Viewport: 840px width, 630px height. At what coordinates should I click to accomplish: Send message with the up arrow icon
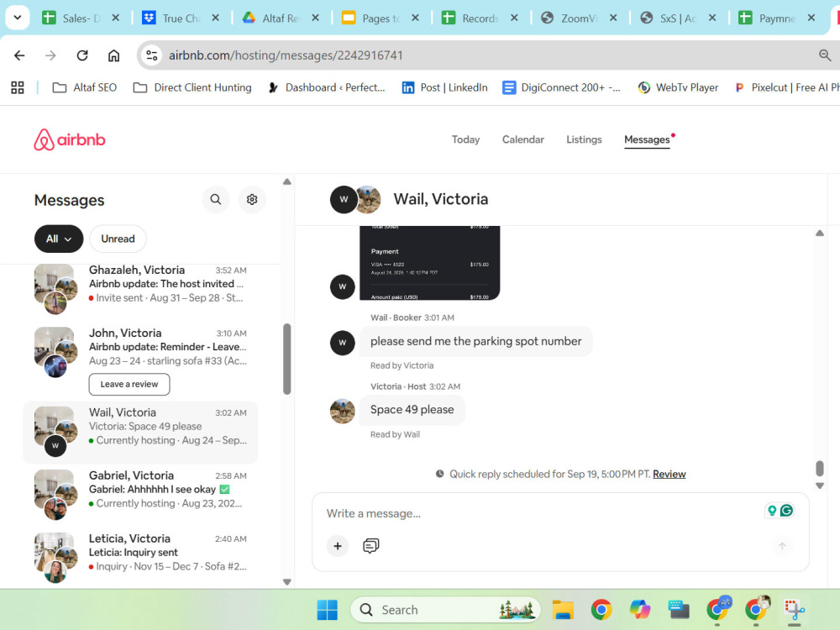(782, 546)
